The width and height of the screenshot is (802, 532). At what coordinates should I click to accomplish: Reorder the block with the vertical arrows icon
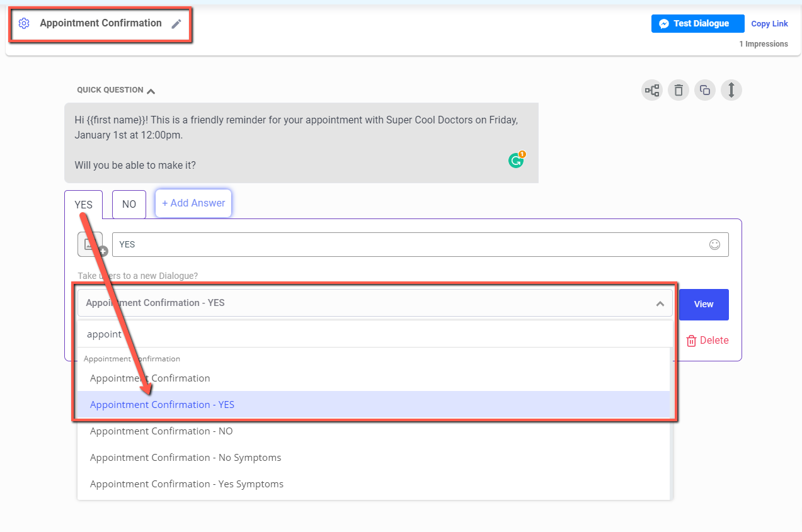(x=731, y=90)
